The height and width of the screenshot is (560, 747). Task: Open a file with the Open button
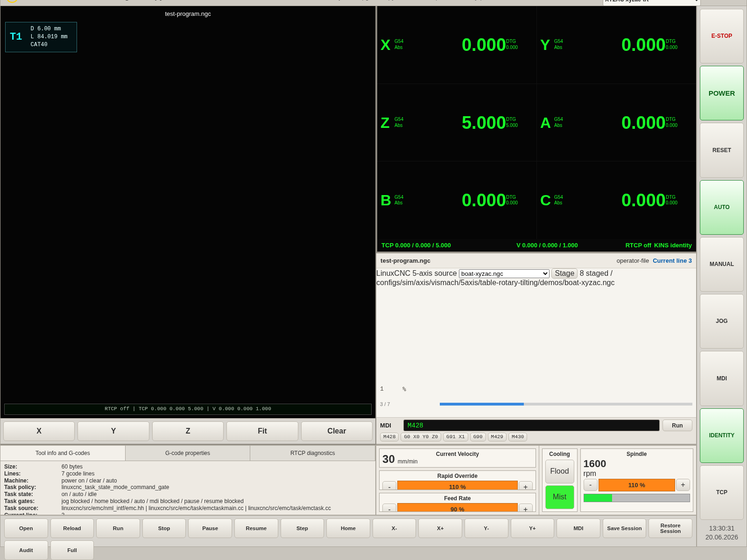tap(26, 528)
